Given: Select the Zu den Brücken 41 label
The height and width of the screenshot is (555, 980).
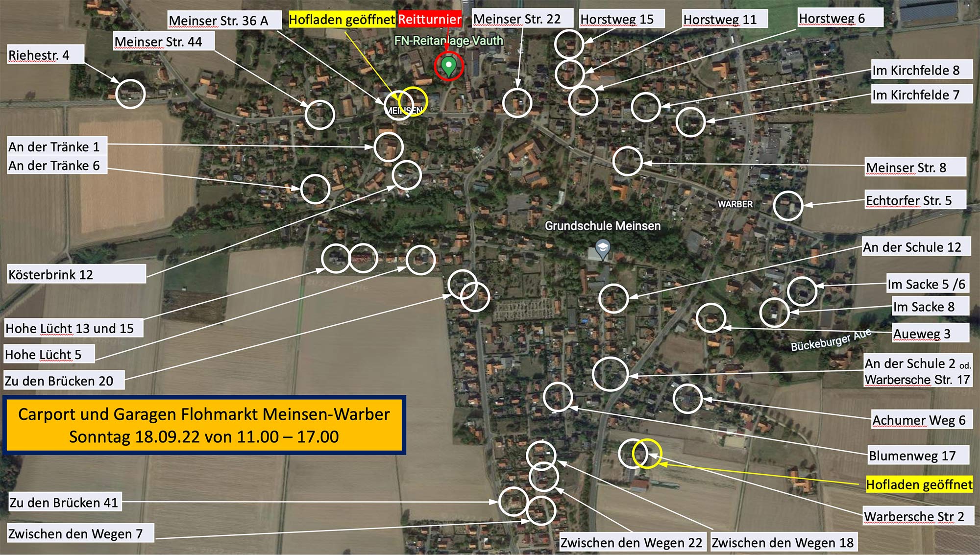Looking at the screenshot, I should tap(64, 503).
